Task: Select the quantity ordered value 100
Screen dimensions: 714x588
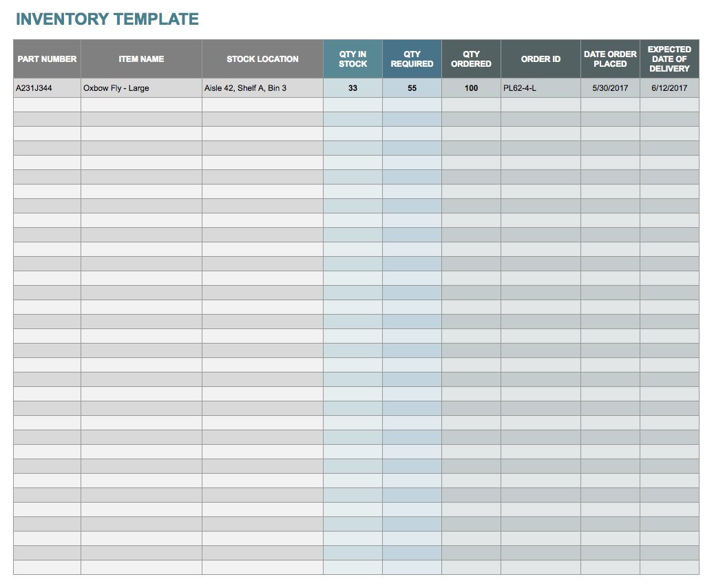Action: point(471,88)
